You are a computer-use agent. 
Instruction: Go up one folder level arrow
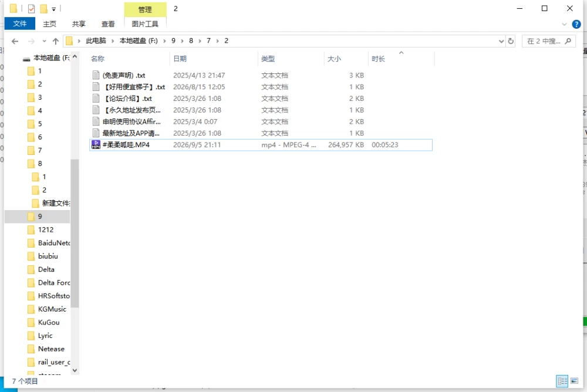56,41
